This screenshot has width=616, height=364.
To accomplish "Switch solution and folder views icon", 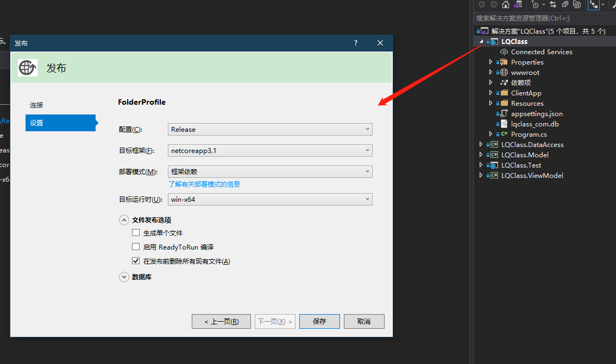I will tap(518, 5).
